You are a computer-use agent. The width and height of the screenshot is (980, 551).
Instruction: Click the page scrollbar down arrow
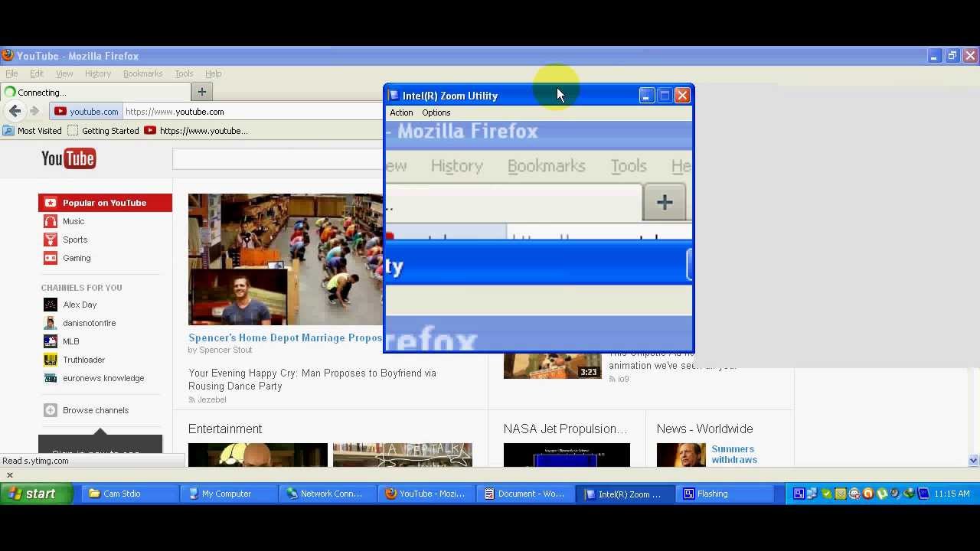pos(973,461)
